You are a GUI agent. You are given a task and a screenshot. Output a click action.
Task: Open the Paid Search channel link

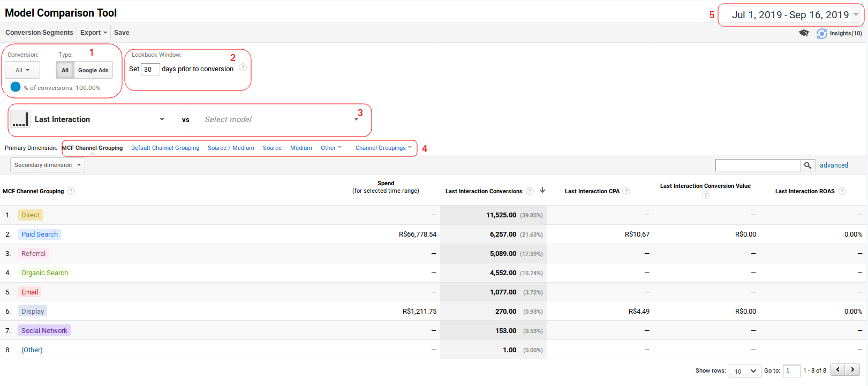click(x=40, y=234)
